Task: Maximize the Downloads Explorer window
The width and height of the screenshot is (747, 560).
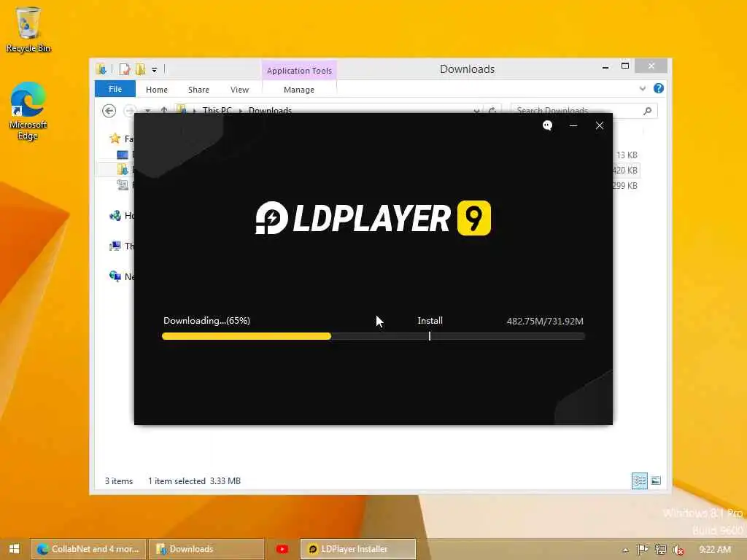Action: tap(625, 66)
